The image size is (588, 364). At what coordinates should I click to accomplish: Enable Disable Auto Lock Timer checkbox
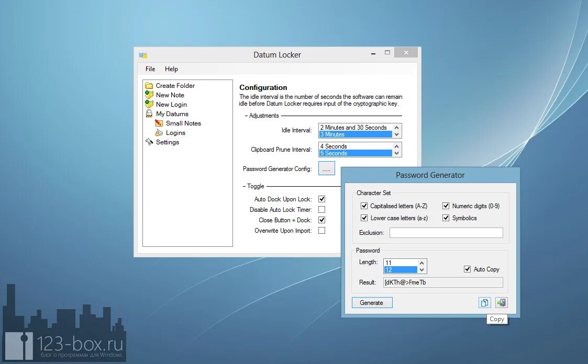tap(321, 209)
